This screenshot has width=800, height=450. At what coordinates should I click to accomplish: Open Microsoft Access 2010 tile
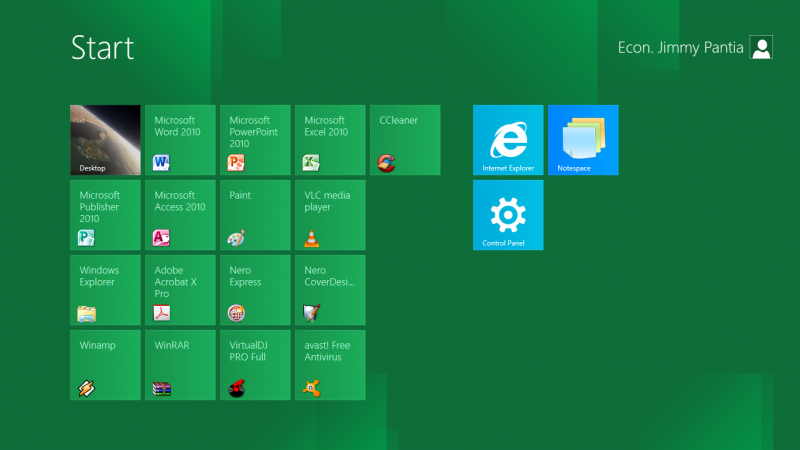coord(180,215)
